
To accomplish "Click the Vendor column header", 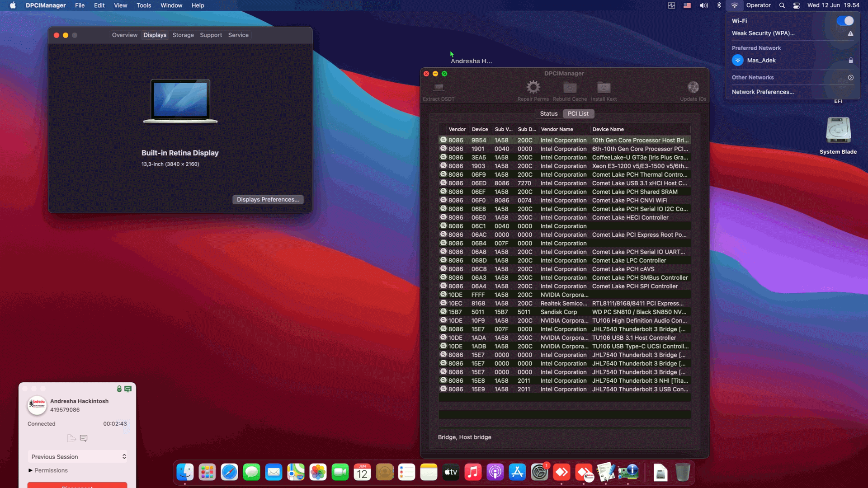I will 457,129.
